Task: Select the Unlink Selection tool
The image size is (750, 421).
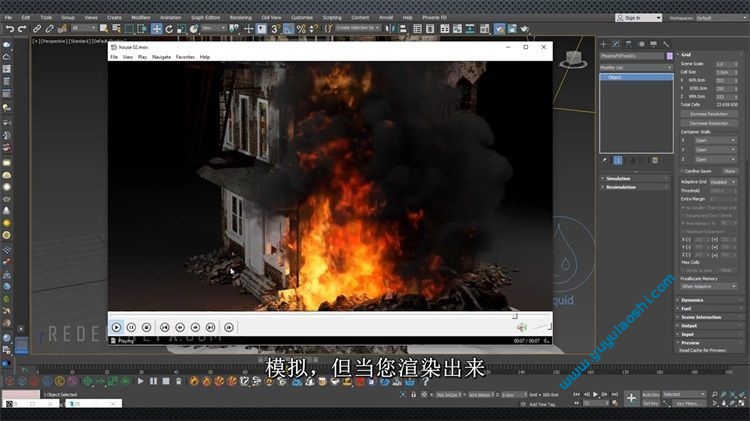Action: click(49, 29)
